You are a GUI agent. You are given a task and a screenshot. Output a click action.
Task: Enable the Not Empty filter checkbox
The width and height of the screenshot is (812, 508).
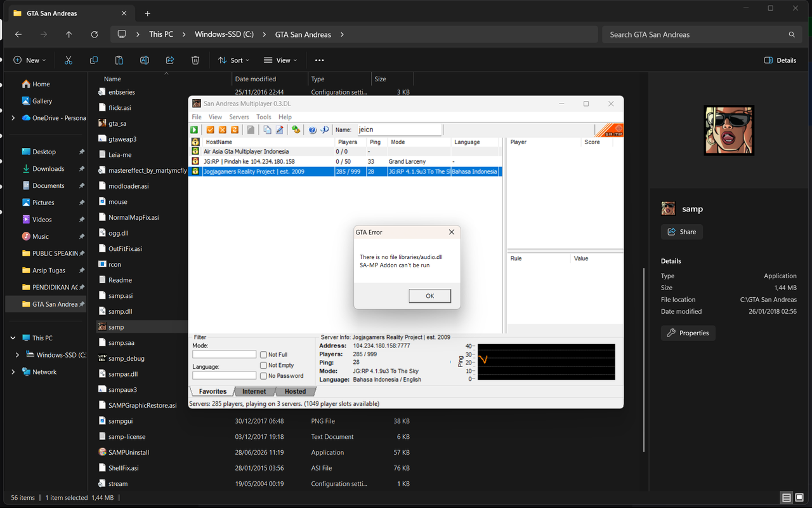[x=263, y=365]
